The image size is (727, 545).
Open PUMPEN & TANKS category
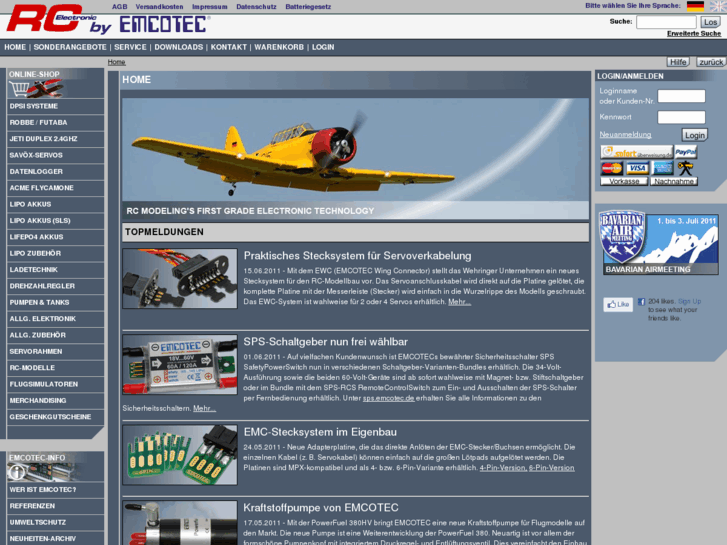point(56,302)
